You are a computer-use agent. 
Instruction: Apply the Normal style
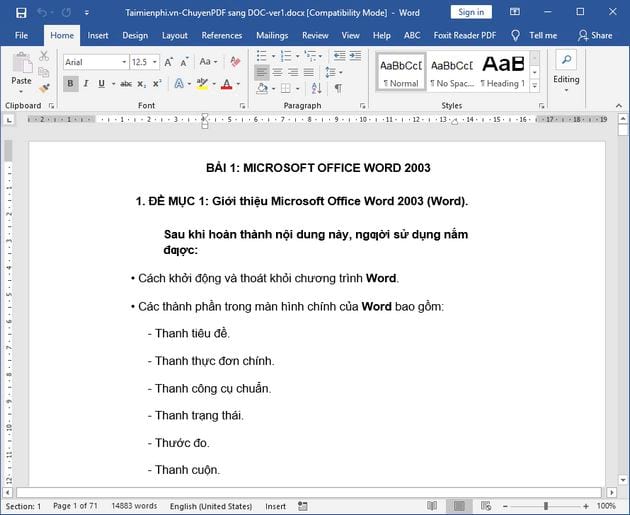401,72
